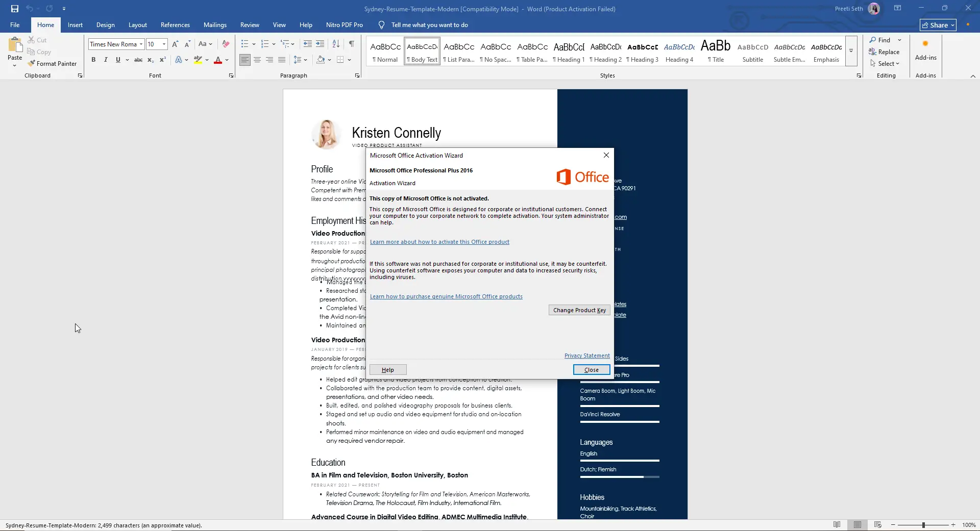Open the Privacy Statement link
This screenshot has height=531, width=980.
tap(587, 356)
